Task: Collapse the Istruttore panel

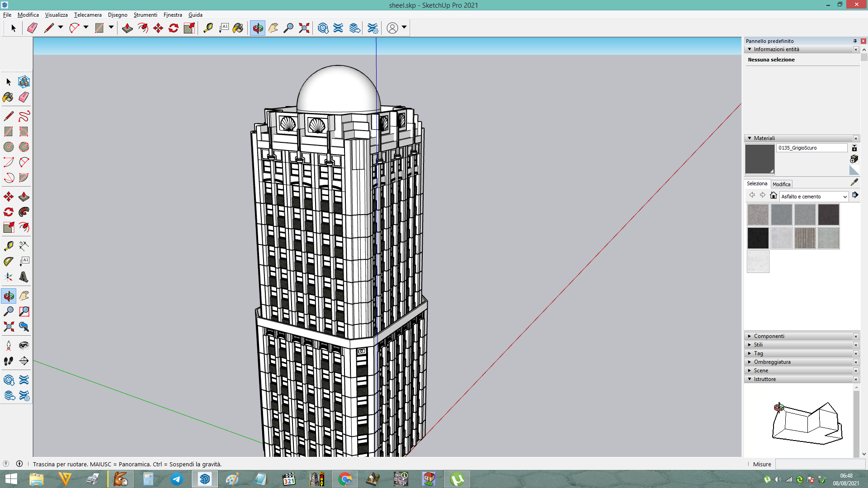Action: pyautogui.click(x=750, y=379)
